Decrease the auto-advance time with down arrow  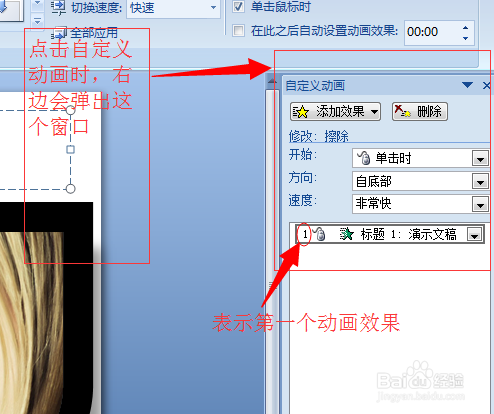[466, 38]
